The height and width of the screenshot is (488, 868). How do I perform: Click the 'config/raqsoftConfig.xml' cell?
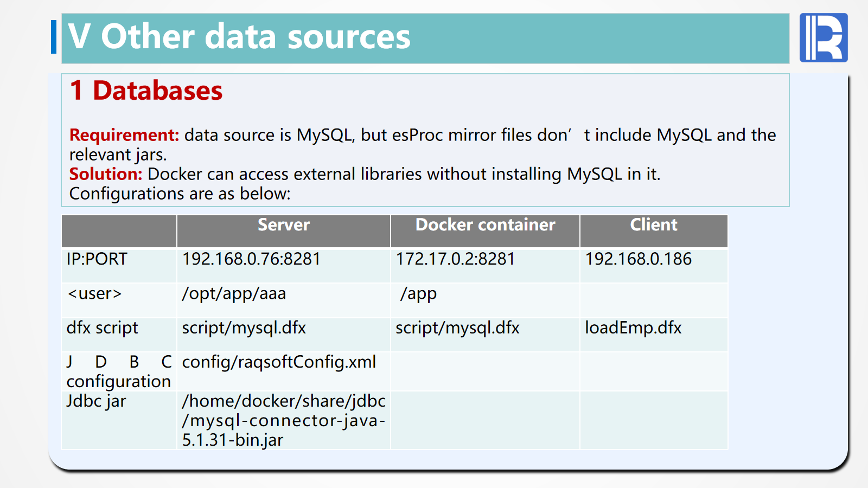click(279, 362)
